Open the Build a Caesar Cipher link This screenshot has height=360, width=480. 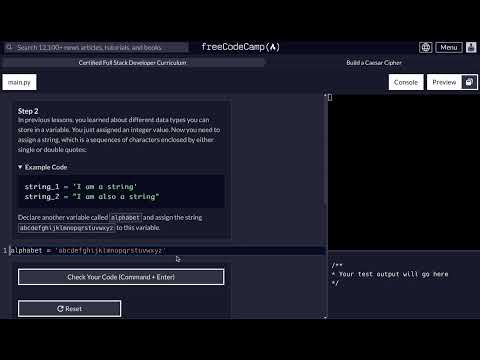[x=374, y=62]
